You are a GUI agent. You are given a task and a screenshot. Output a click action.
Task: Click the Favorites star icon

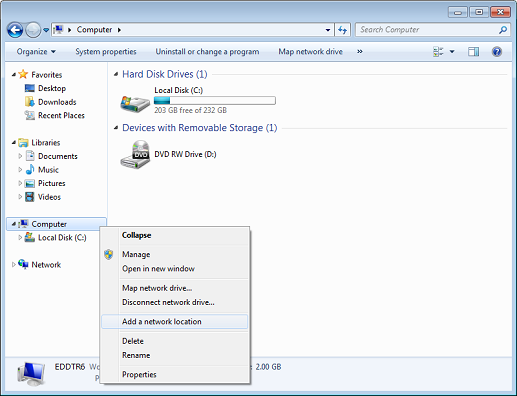tap(23, 74)
